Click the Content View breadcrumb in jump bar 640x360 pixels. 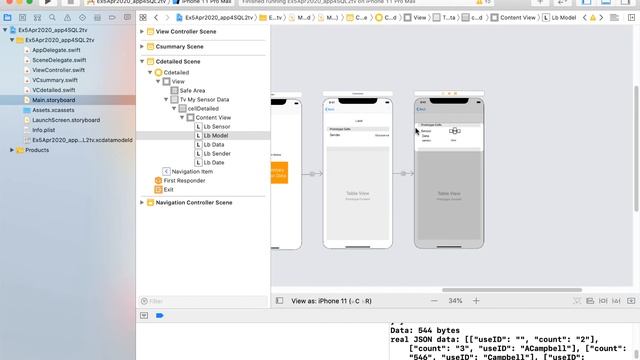coord(513,18)
